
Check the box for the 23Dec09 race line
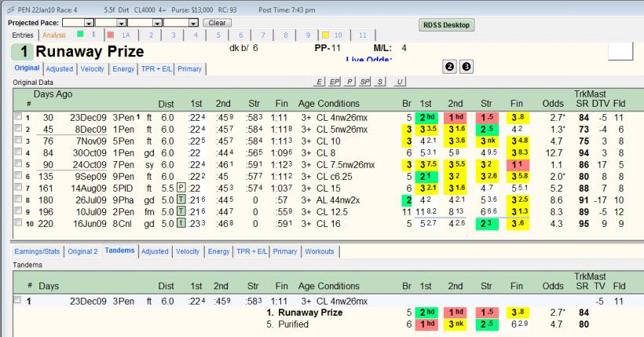(18, 116)
